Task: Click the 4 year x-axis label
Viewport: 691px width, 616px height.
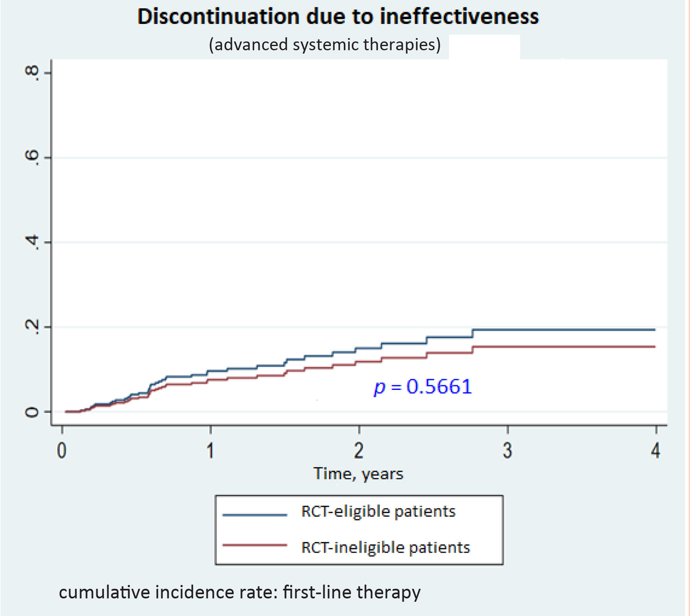Action: [655, 451]
